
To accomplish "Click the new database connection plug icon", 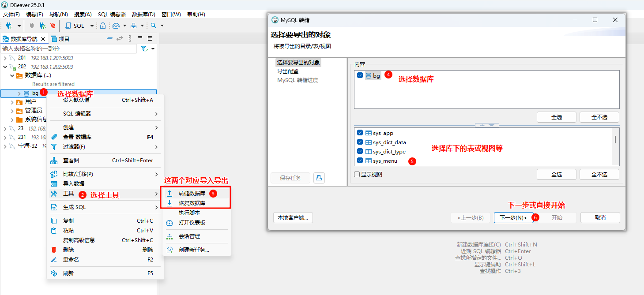I will click(9, 26).
